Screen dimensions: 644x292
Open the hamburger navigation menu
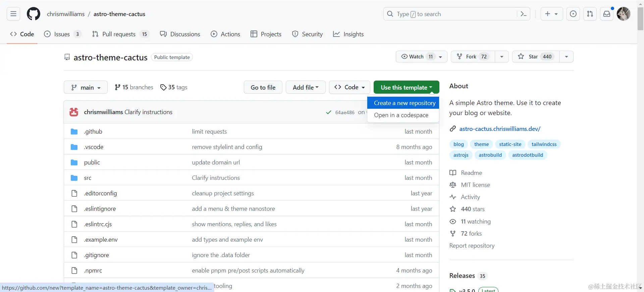13,14
